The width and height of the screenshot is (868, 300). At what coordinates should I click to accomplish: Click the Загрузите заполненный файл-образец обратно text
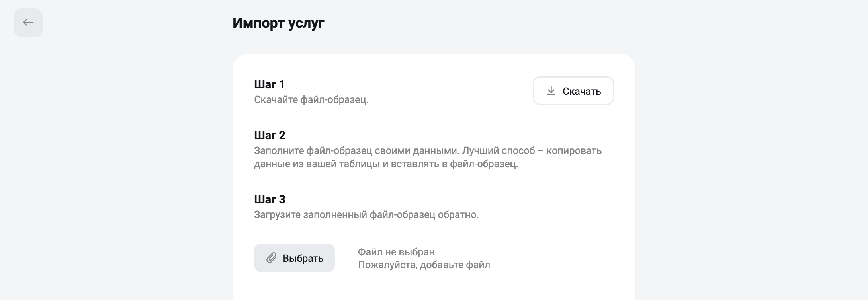pyautogui.click(x=366, y=215)
